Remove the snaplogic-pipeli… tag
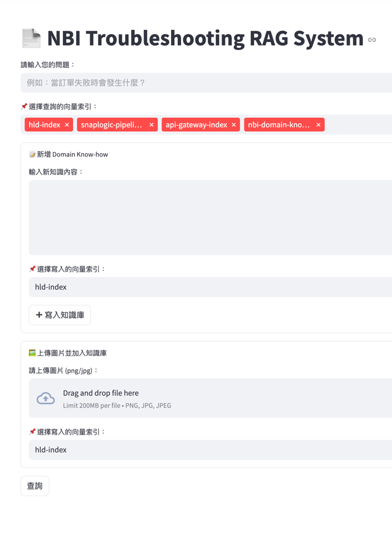The width and height of the screenshot is (392, 536). pos(151,125)
